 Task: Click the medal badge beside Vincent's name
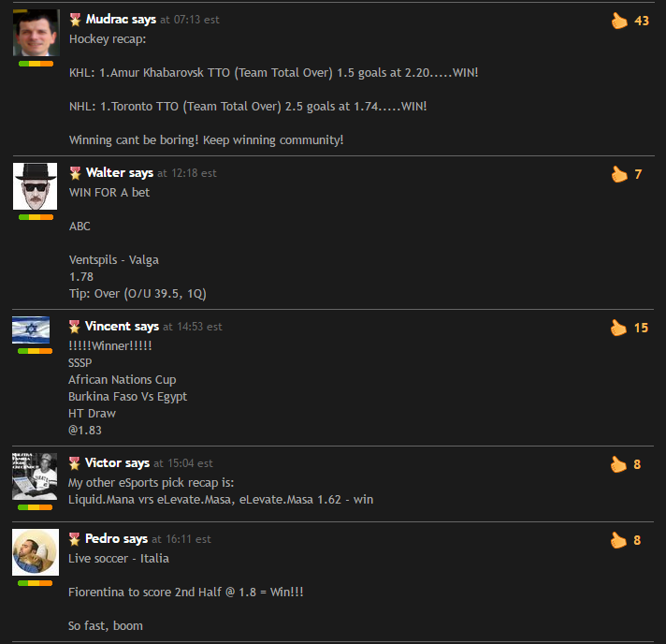tap(74, 327)
